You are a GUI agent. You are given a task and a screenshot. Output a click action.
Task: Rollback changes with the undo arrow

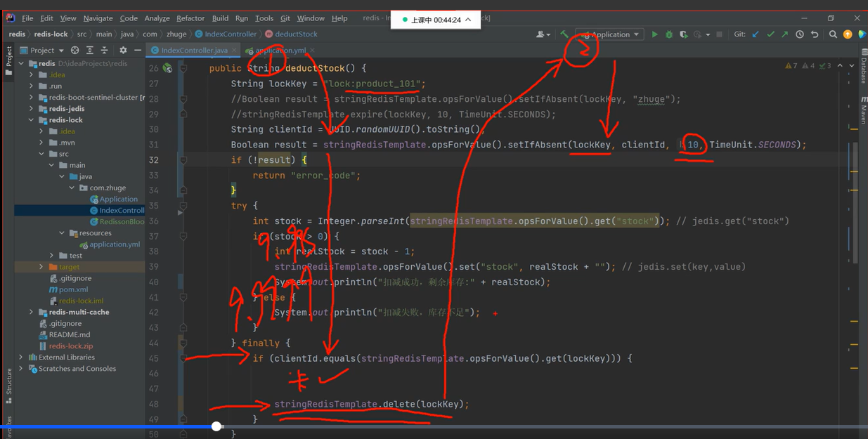pyautogui.click(x=815, y=34)
